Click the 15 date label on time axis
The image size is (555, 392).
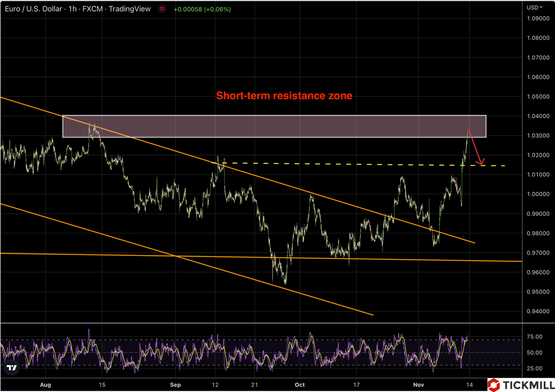[x=102, y=385]
